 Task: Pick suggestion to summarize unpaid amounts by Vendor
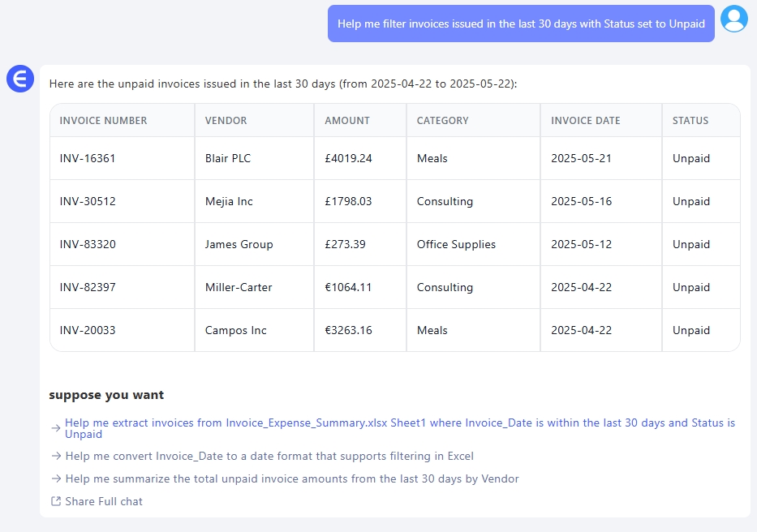[x=292, y=479]
